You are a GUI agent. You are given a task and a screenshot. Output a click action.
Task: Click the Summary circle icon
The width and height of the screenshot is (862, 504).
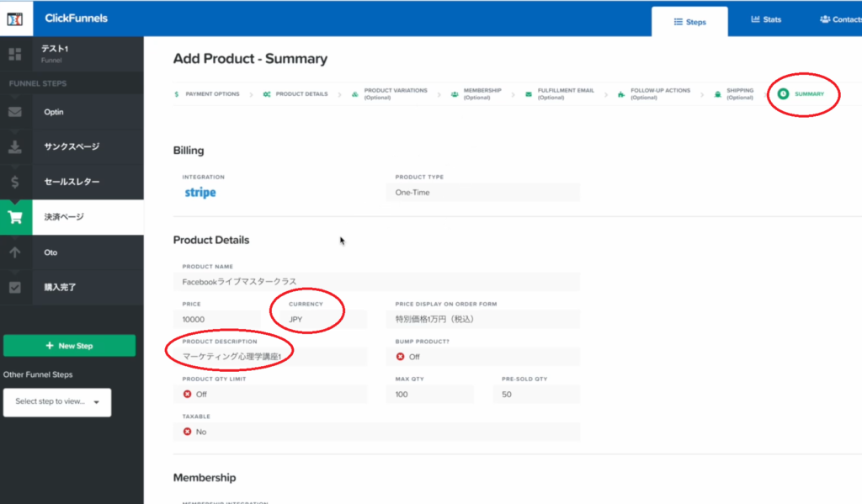pos(784,94)
